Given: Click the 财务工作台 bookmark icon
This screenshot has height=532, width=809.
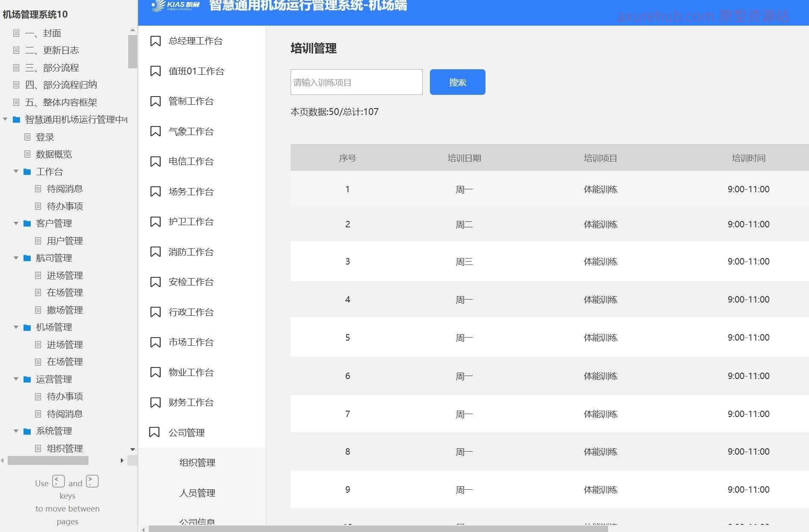Looking at the screenshot, I should [155, 402].
